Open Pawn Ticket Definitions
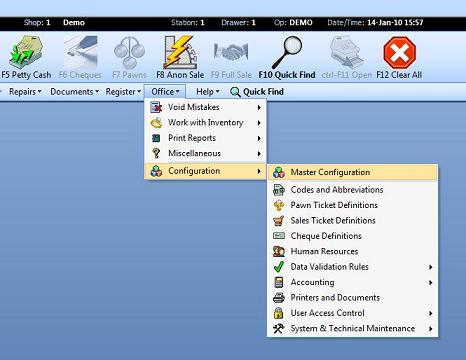466x360 pixels. pyautogui.click(x=353, y=205)
